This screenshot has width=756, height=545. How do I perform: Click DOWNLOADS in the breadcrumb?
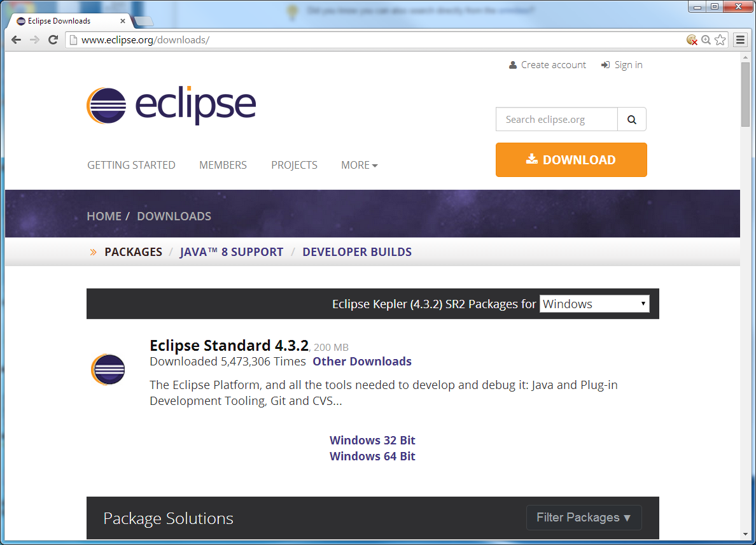point(174,216)
